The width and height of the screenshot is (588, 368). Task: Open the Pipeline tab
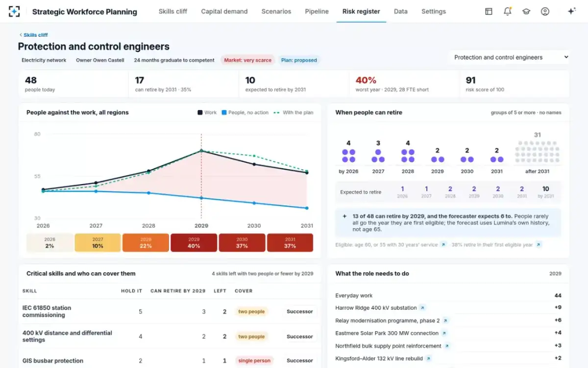point(317,11)
